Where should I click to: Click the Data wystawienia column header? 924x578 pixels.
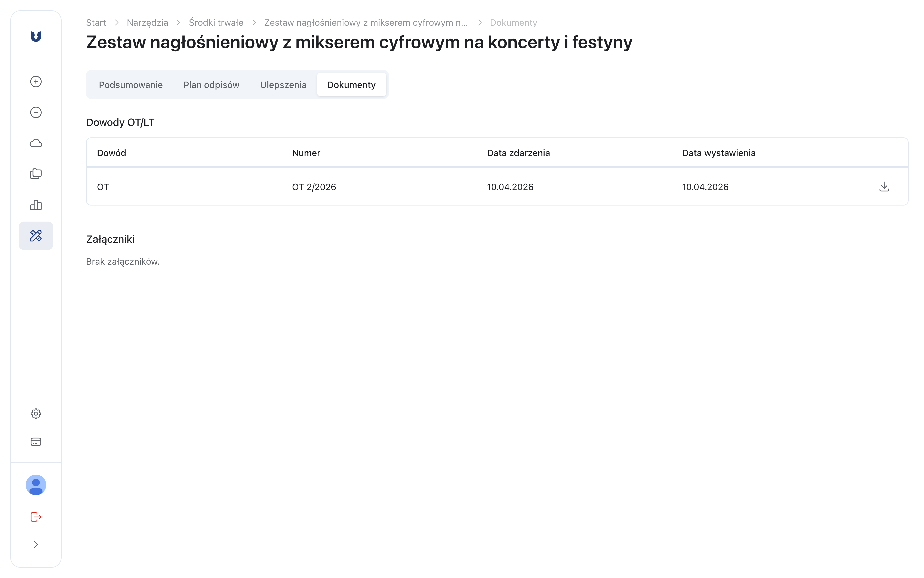point(719,153)
